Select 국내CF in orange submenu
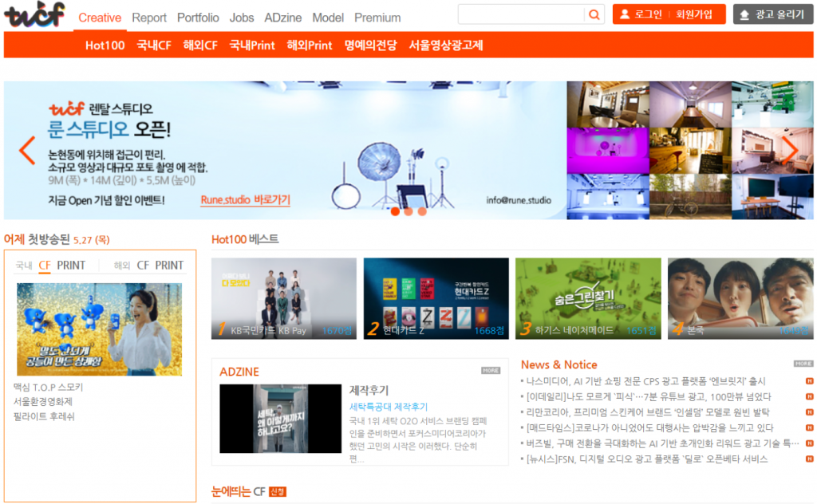The width and height of the screenshot is (817, 504). [x=154, y=45]
